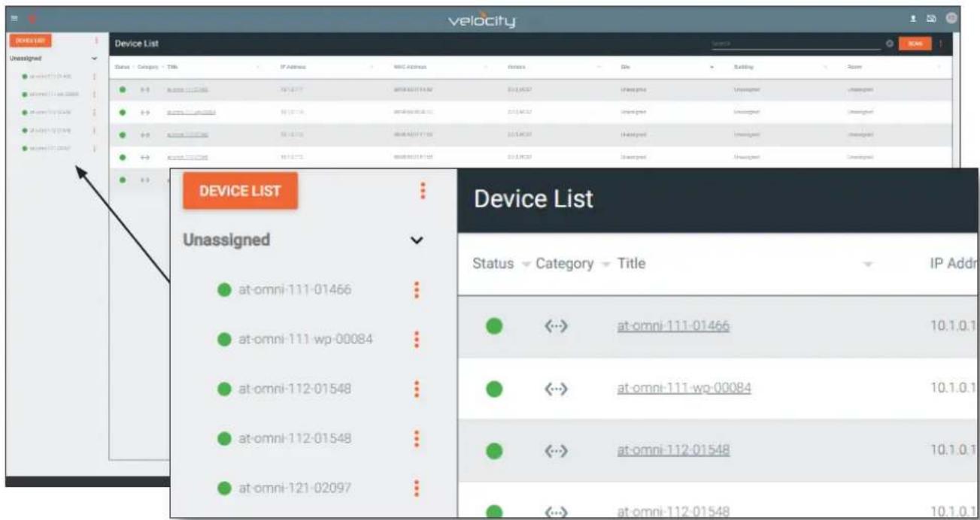Open three-dot menu beside large DEVICE LIST button
This screenshot has width=980, height=520.
coord(423,191)
